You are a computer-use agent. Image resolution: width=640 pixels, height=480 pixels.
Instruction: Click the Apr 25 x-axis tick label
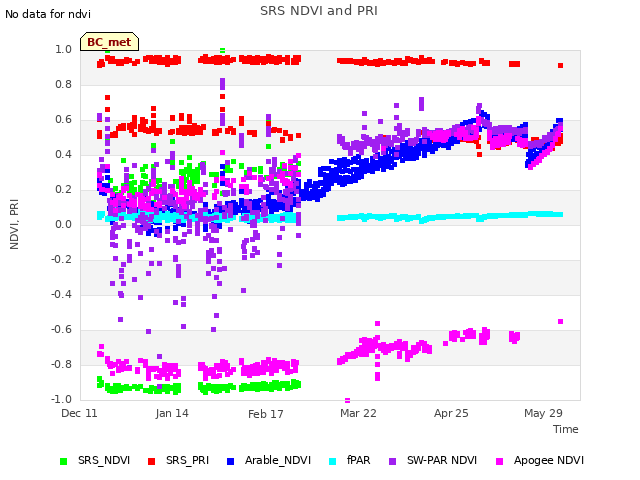coord(451,413)
